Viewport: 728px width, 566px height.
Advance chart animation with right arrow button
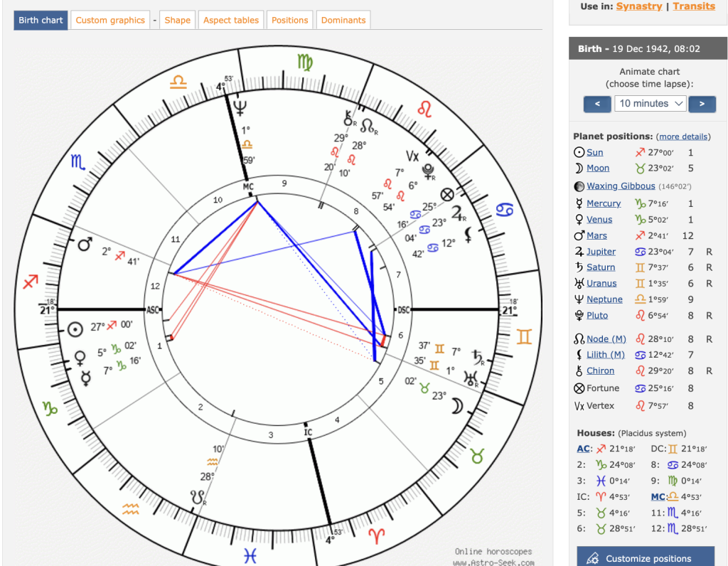[x=702, y=104]
